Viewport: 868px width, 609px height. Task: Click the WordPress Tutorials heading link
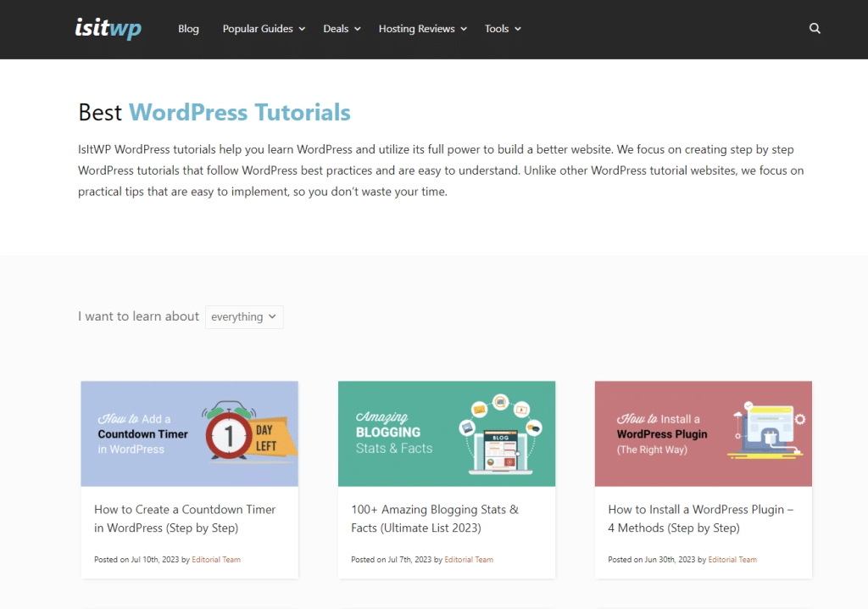240,112
